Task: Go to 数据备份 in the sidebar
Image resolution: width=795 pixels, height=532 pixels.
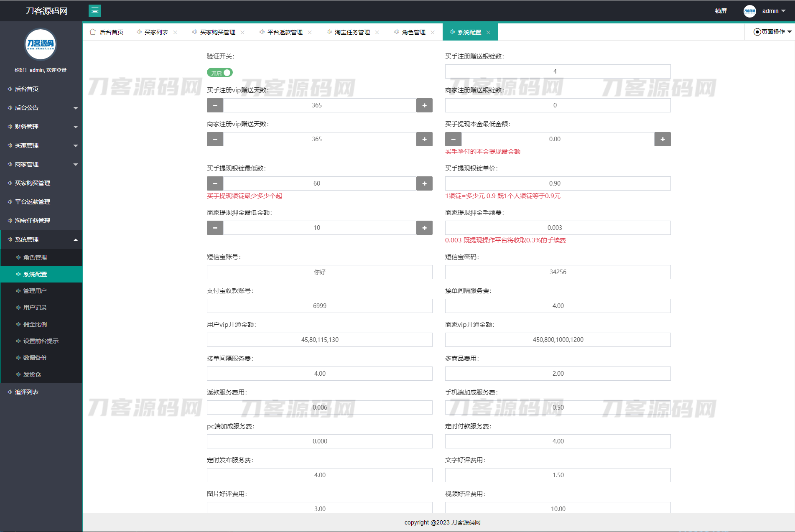Action: (x=35, y=358)
